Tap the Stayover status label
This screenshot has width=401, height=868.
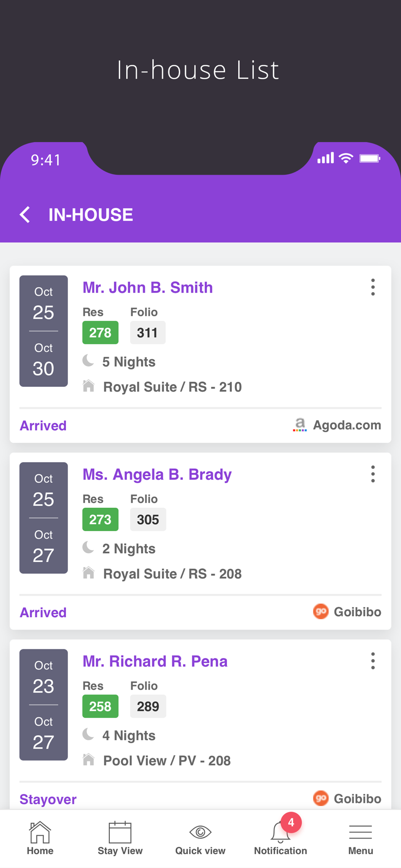tap(48, 799)
